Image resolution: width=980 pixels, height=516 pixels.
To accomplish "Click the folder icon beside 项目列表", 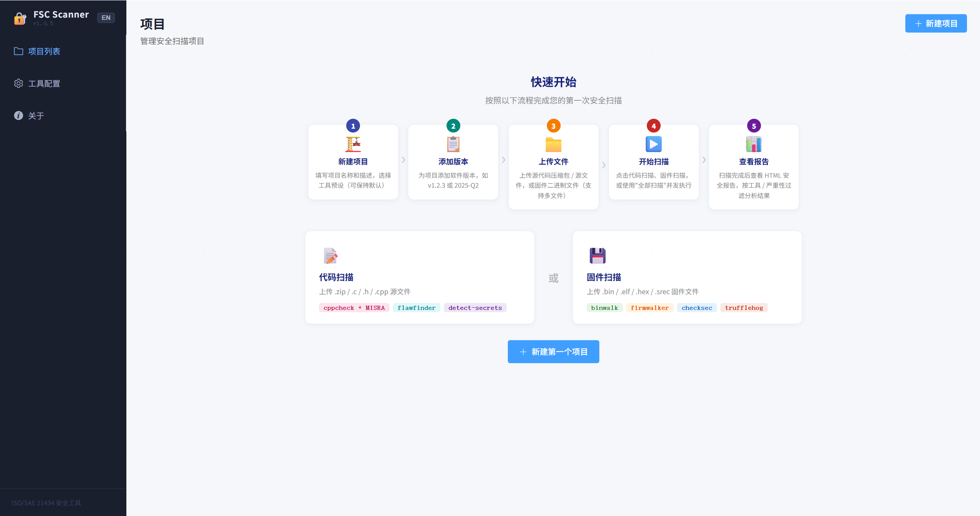I will pos(18,51).
